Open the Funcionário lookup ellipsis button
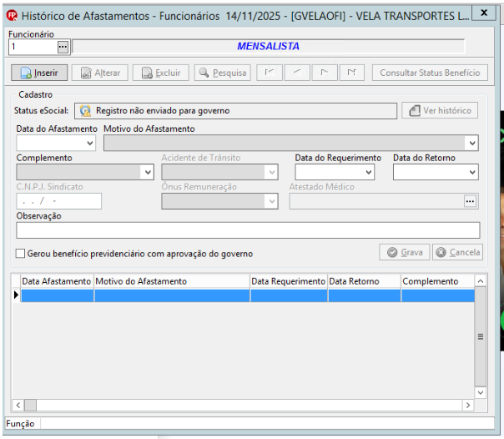 tap(63, 47)
